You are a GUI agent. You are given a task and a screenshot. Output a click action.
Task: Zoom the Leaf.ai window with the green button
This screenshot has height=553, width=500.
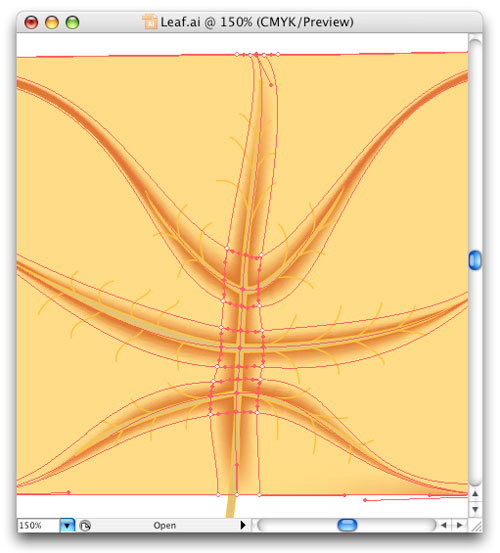72,23
